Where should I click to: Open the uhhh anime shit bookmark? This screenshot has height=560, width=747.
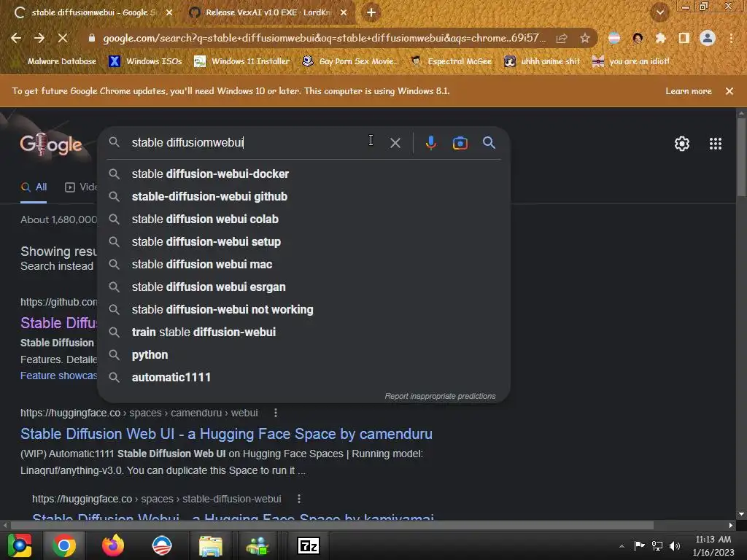coord(543,61)
